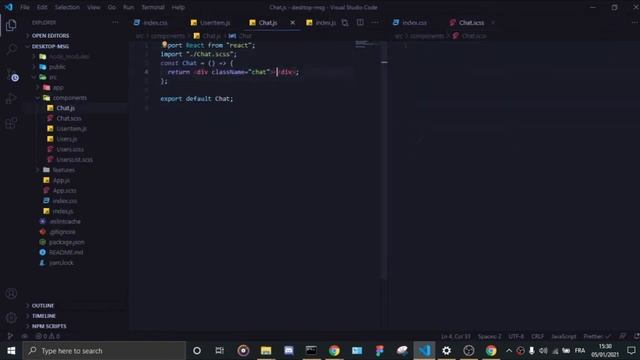Open Figma from taskbar
The image size is (640, 360).
coord(380,351)
